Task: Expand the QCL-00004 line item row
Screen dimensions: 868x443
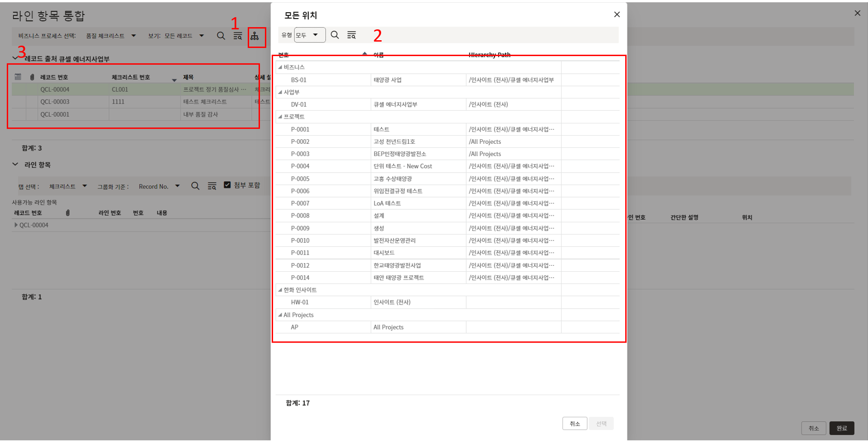Action: [x=16, y=225]
